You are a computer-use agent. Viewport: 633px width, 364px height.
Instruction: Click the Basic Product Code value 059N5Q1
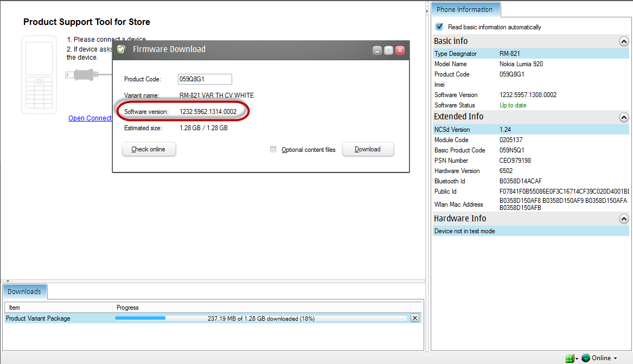pyautogui.click(x=512, y=150)
